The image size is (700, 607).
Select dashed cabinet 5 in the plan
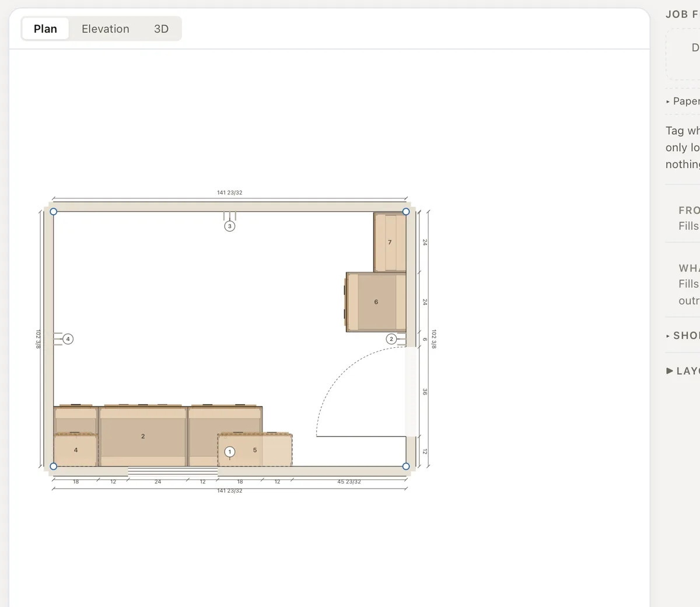(255, 450)
